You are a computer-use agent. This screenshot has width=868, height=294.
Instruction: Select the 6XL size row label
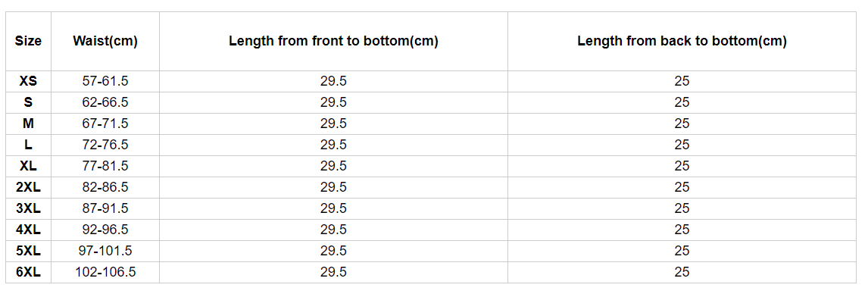coord(28,272)
